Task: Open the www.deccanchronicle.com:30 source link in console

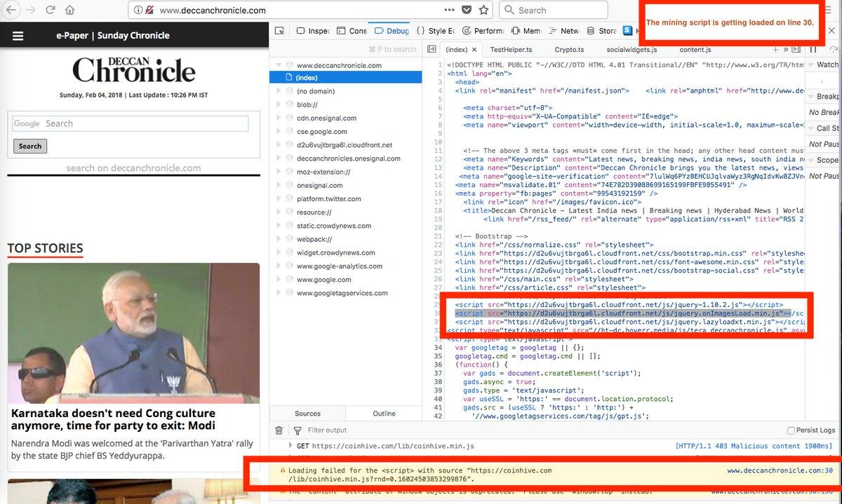Action: click(780, 471)
